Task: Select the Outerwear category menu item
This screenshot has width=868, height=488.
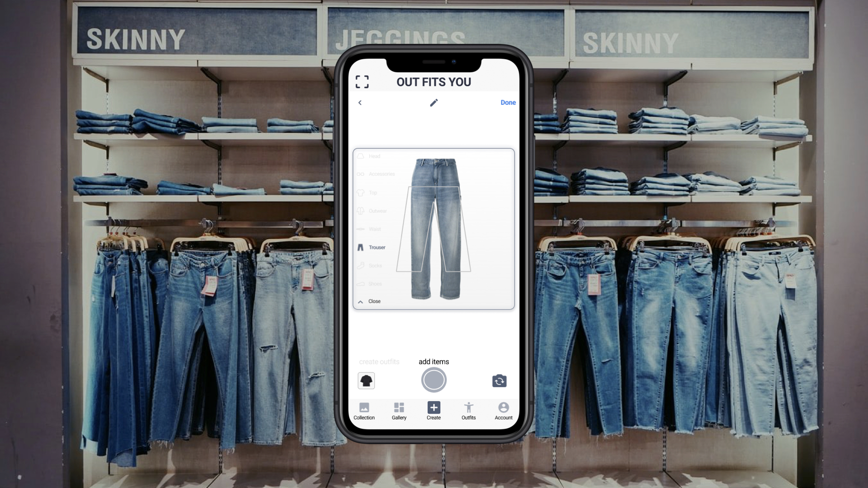Action: coord(378,211)
